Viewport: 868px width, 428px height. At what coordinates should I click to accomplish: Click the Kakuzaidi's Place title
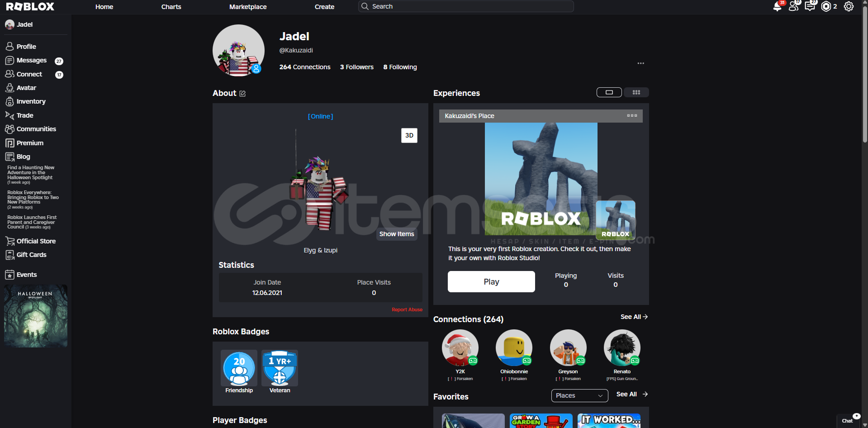click(x=470, y=116)
